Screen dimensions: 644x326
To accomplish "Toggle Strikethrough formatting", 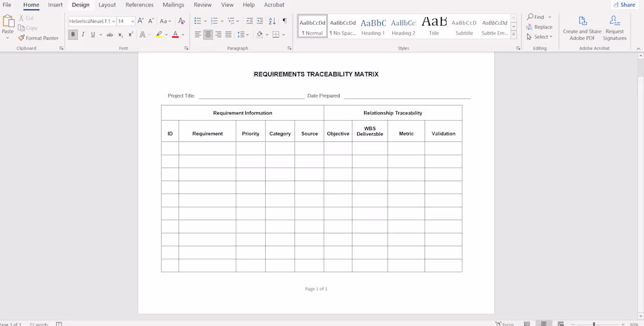I will pos(109,35).
